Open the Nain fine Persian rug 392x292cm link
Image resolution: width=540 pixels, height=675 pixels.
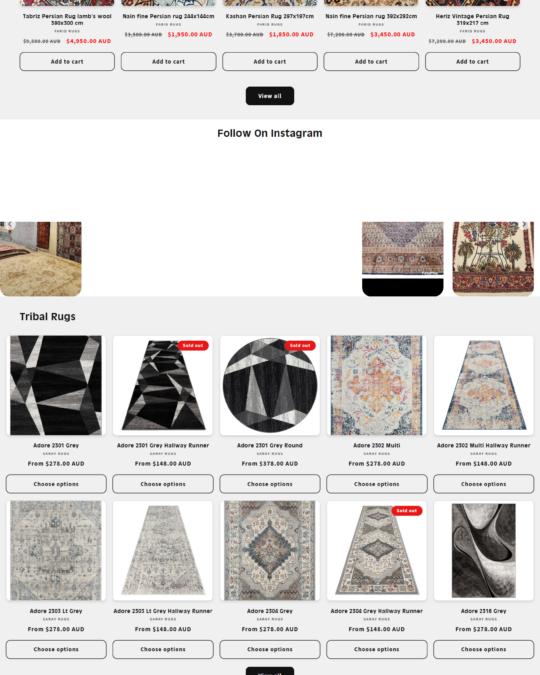371,16
